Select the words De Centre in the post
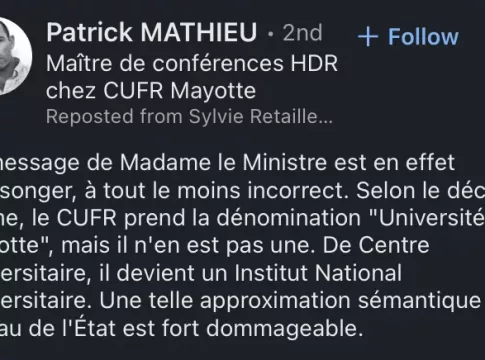Viewport: 485px width, 360px height. (376, 246)
